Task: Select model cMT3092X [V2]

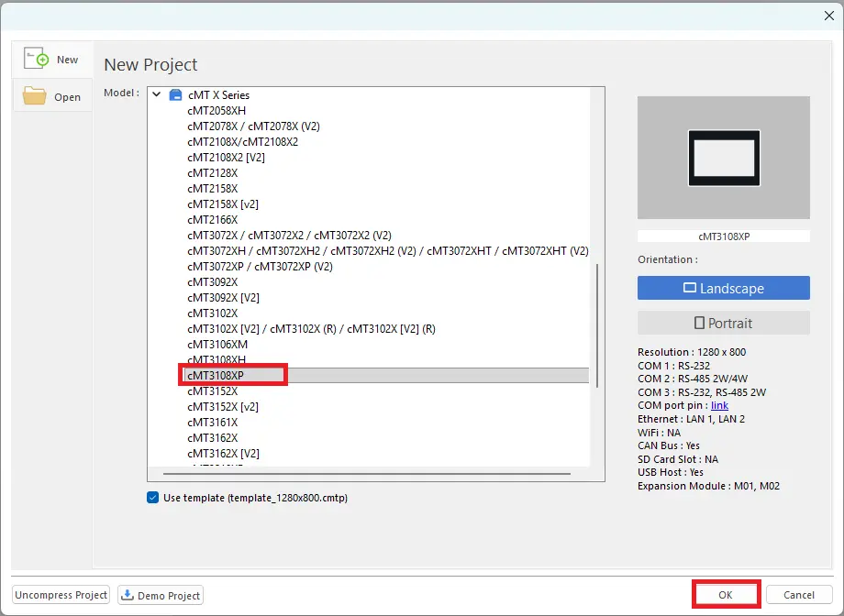Action: click(x=223, y=298)
